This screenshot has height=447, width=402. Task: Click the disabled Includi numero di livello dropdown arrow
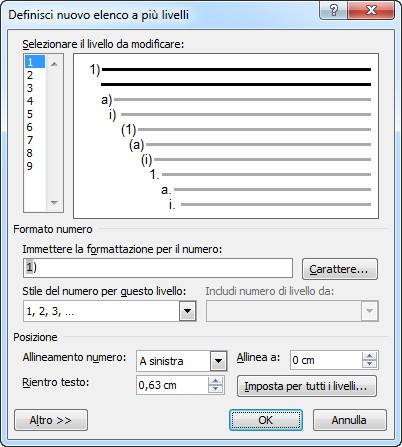369,311
